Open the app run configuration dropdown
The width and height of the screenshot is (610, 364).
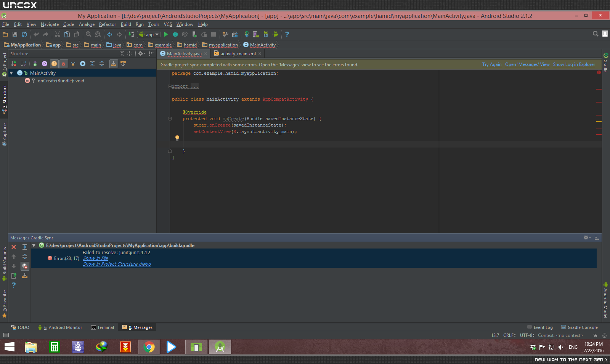149,34
